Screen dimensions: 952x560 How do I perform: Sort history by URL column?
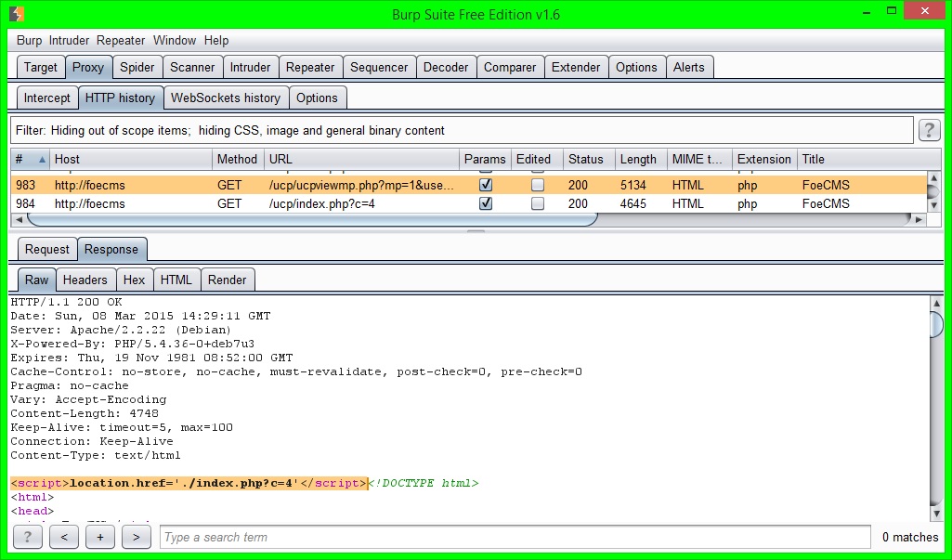coord(361,159)
